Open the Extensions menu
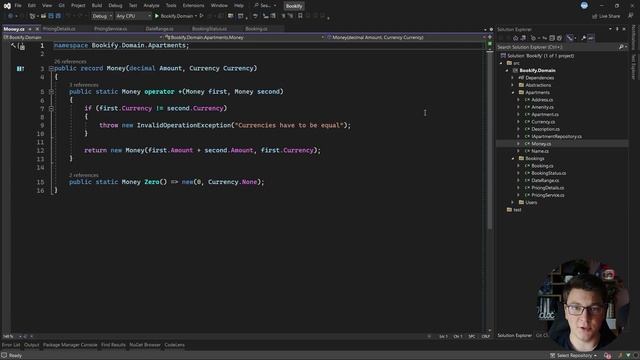 [x=193, y=6]
